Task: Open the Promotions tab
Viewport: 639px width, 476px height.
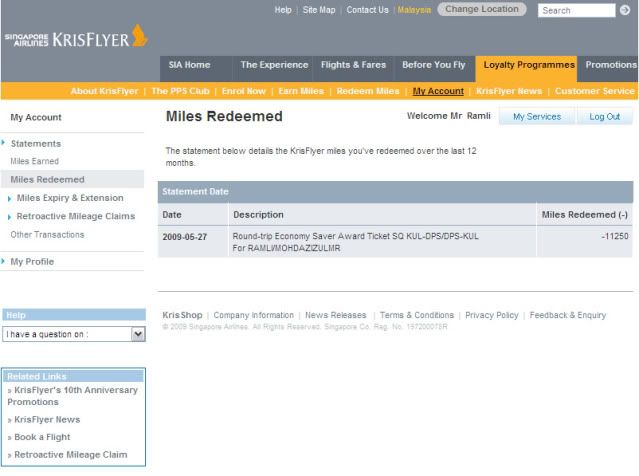Action: click(x=610, y=65)
